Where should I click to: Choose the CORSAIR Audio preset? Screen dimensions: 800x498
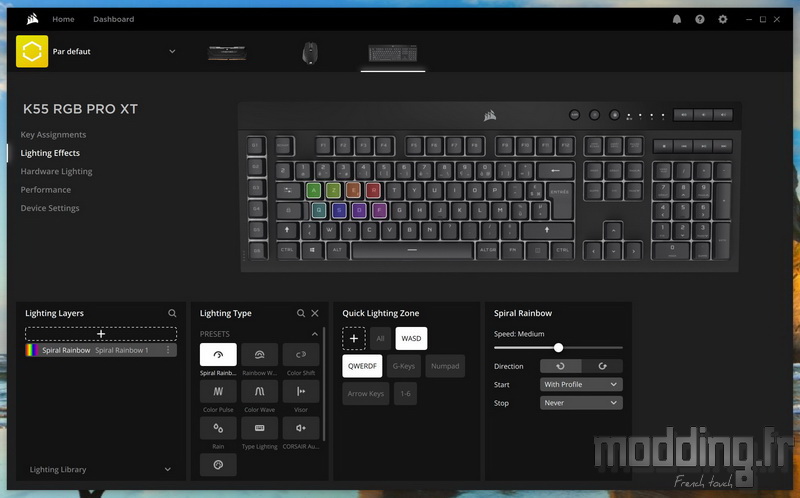coord(301,428)
